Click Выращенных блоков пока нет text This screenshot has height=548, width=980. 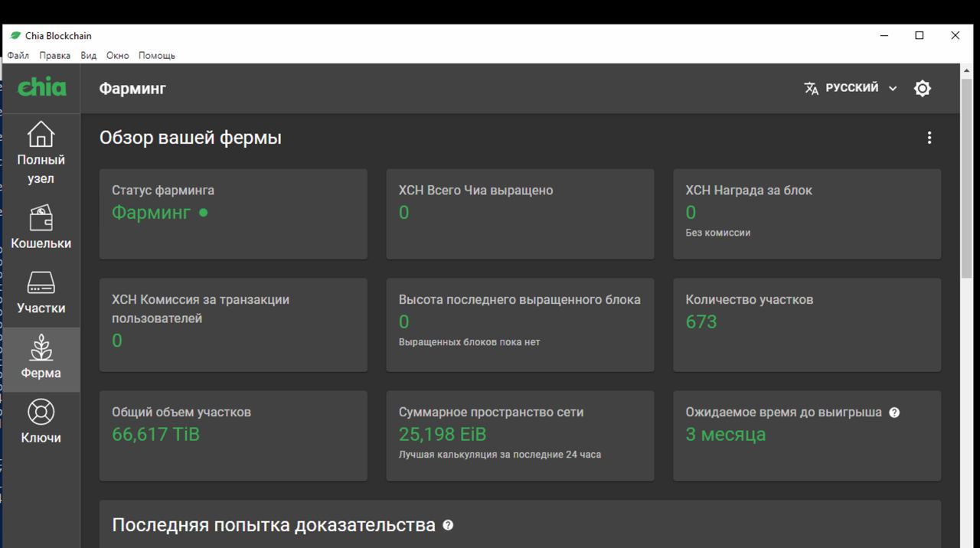click(469, 342)
